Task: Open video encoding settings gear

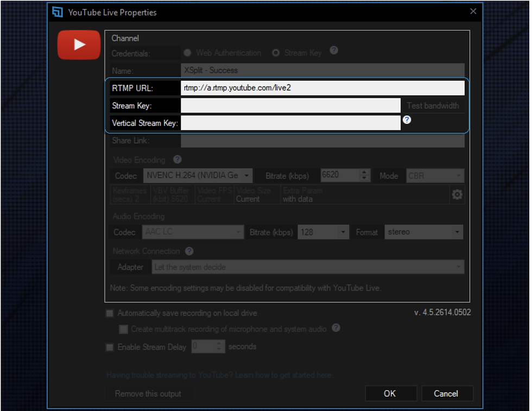Action: 457,194
